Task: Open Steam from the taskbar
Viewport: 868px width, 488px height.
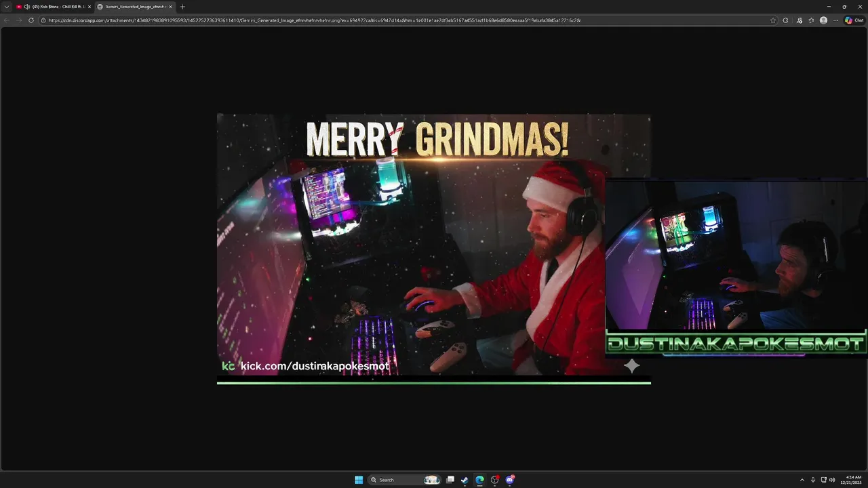Action: click(465, 480)
